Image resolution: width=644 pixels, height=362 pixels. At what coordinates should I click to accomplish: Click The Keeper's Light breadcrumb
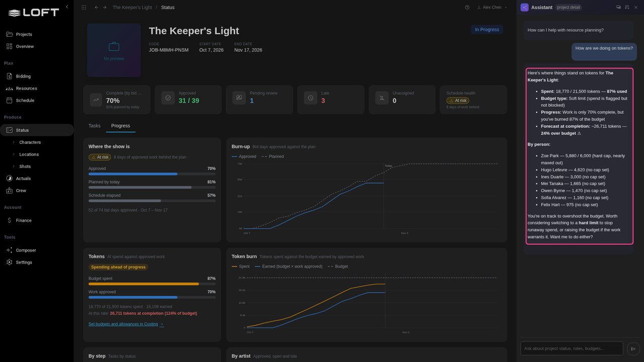tap(132, 8)
